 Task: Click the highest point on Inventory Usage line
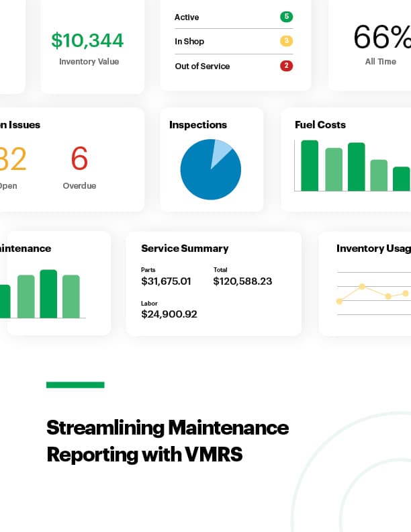tap(362, 287)
